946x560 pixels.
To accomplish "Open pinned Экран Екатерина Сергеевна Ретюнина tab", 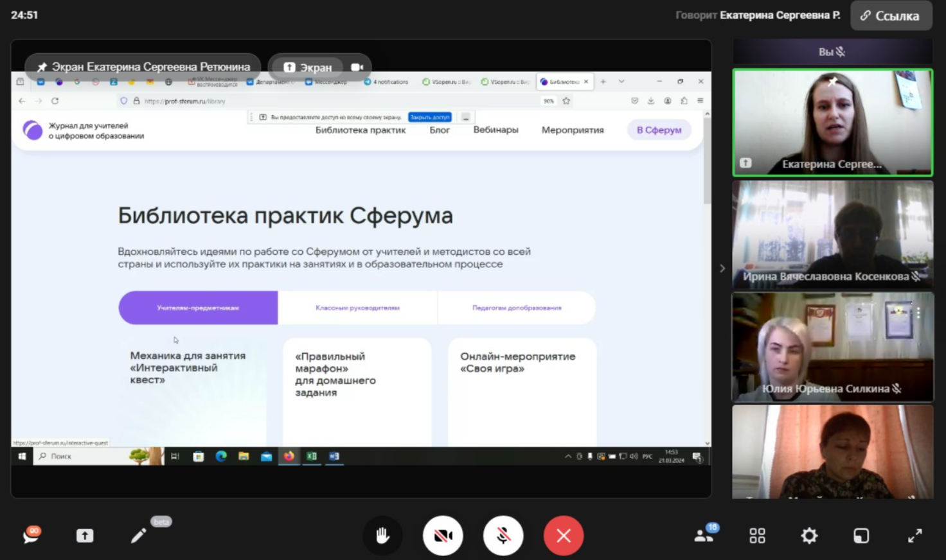I will (x=143, y=67).
